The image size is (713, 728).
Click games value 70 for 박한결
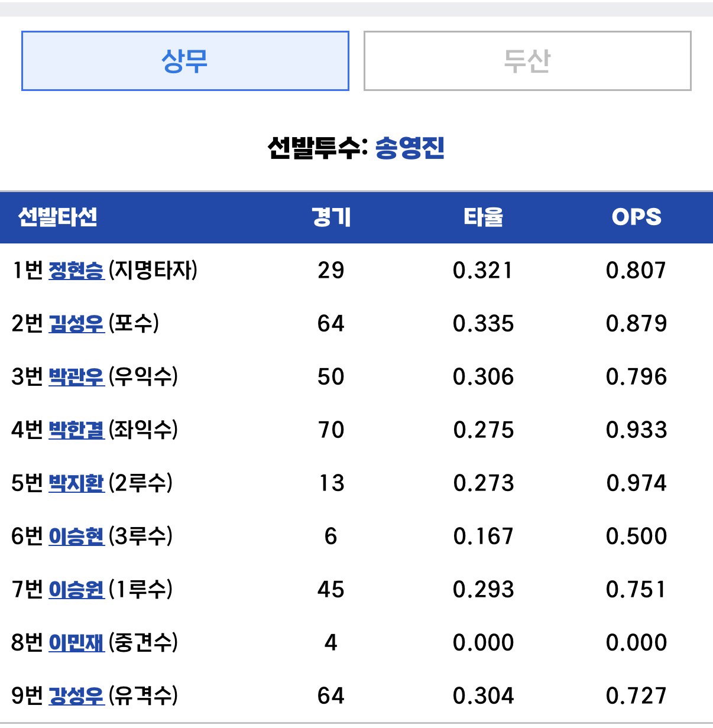[x=331, y=430]
